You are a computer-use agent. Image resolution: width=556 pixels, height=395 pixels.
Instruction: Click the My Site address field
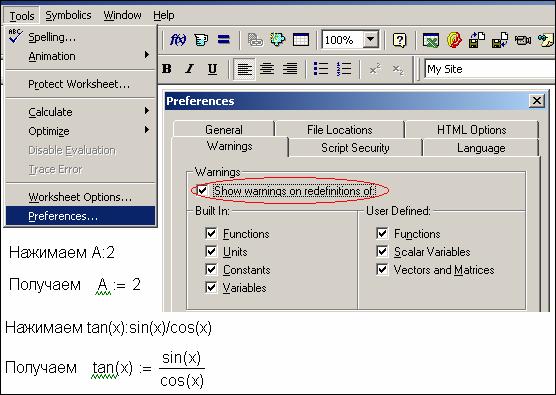(x=489, y=69)
